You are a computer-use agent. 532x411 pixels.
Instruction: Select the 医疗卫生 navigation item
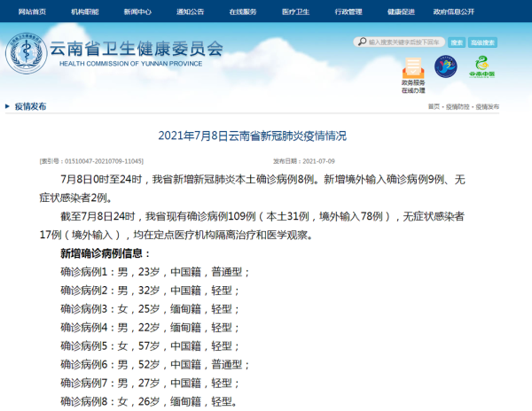295,12
